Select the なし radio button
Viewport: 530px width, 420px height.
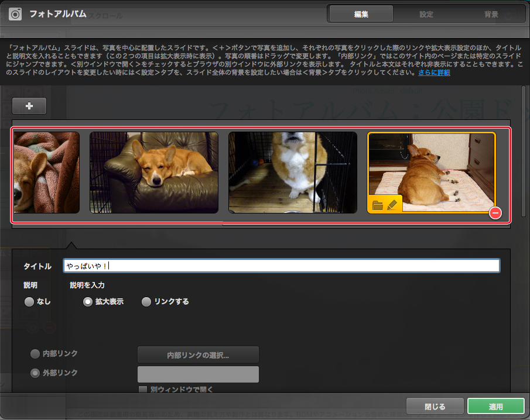pos(29,301)
